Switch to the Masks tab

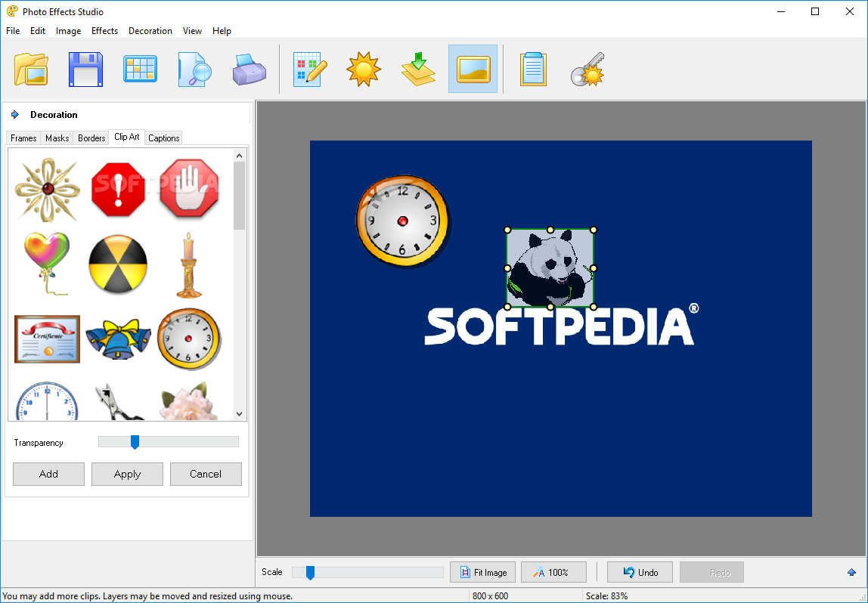point(57,138)
